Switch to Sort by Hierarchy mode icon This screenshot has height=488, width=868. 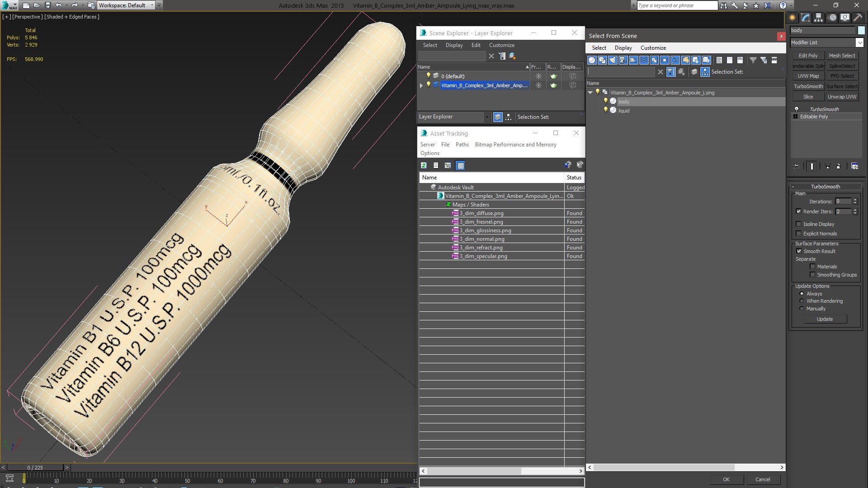[705, 72]
